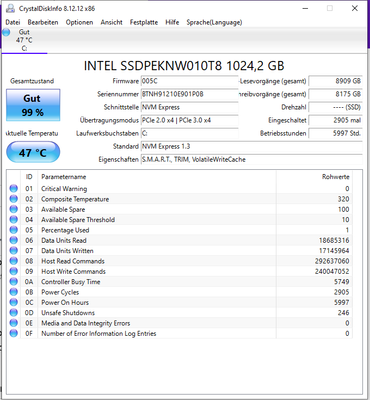Click the Drehzahl value ---- (SSD)
The height and width of the screenshot is (400, 370).
[x=336, y=107]
